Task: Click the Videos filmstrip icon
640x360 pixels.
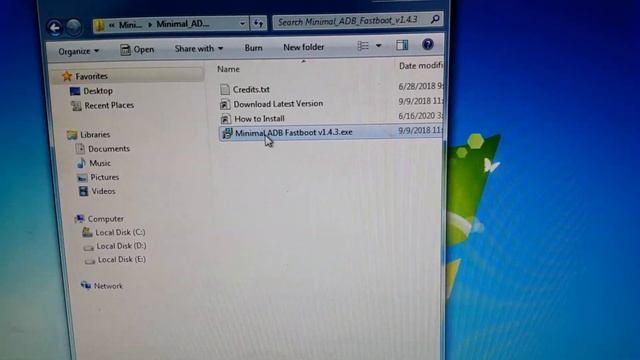Action: tap(83, 191)
